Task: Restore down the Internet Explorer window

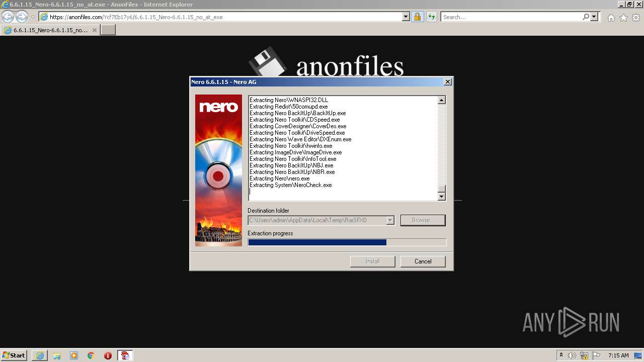Action: [629, 5]
